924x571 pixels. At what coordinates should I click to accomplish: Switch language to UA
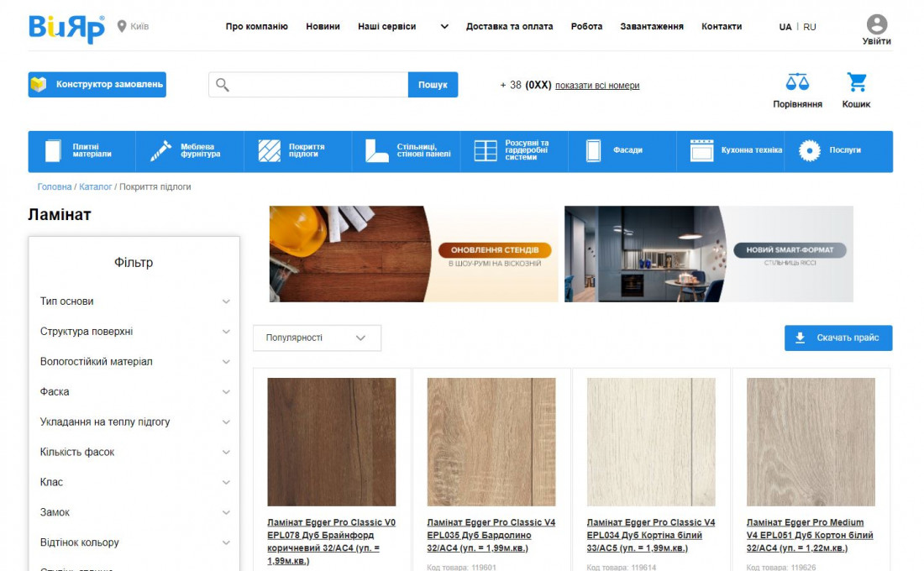tap(785, 27)
